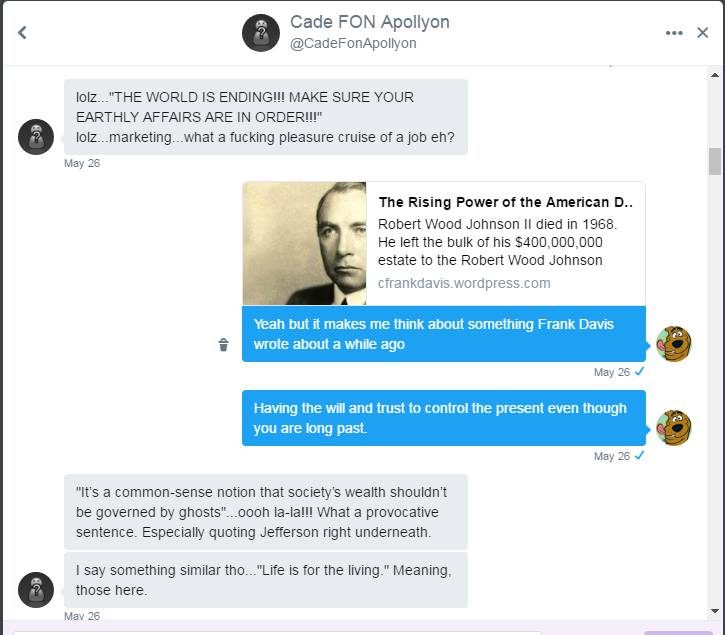Click the scrollbar up arrow
This screenshot has width=725, height=635.
pos(715,75)
